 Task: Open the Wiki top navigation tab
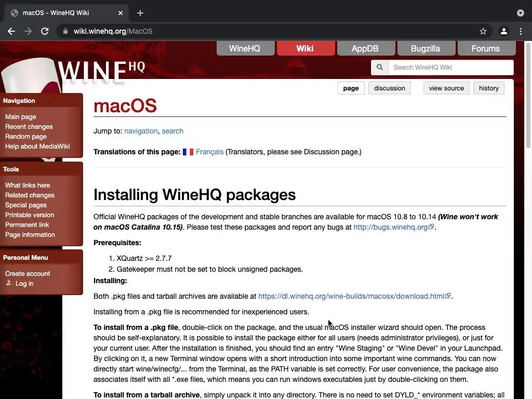(305, 48)
